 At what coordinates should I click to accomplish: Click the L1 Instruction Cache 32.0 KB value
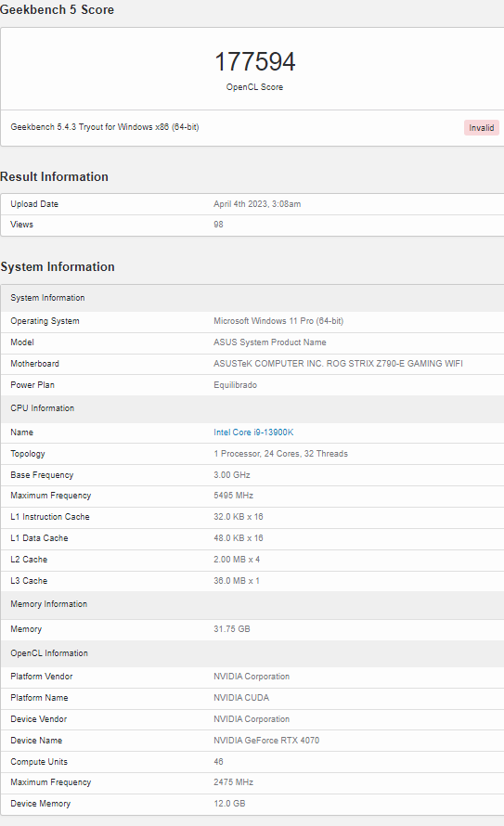pos(238,517)
